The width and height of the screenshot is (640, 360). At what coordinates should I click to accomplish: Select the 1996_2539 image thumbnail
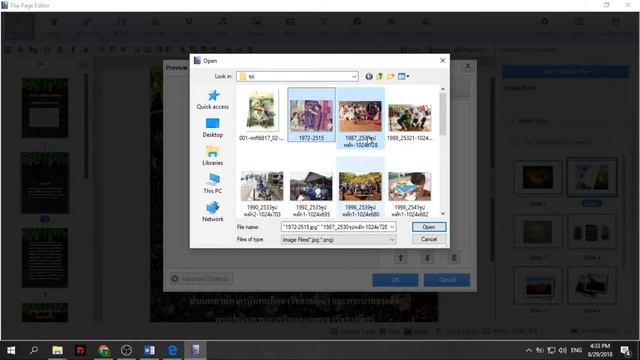point(360,188)
